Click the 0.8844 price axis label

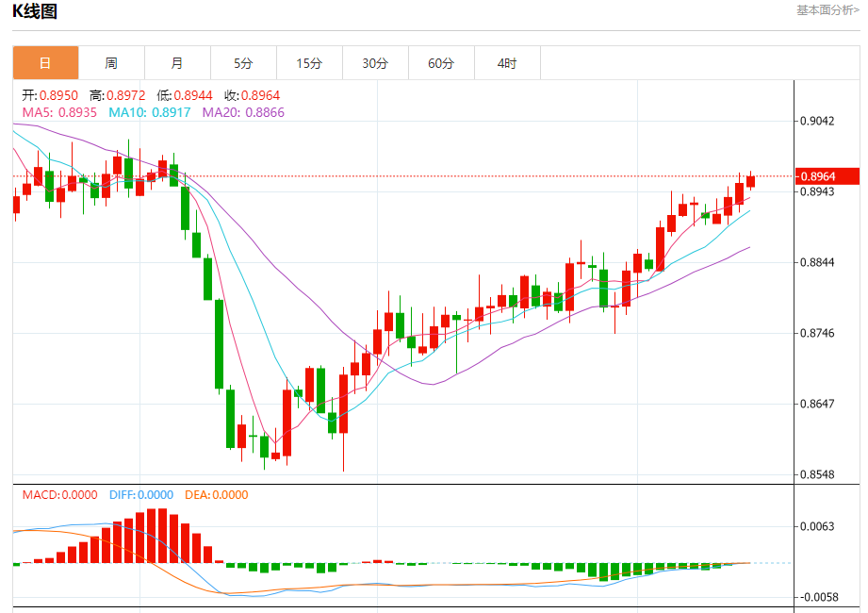tap(817, 262)
